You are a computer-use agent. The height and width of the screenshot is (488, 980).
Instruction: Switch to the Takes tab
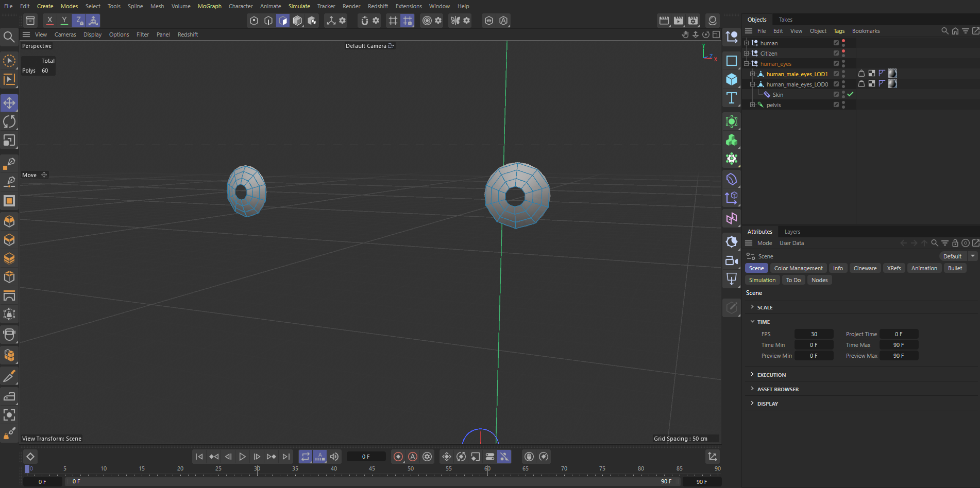(785, 20)
